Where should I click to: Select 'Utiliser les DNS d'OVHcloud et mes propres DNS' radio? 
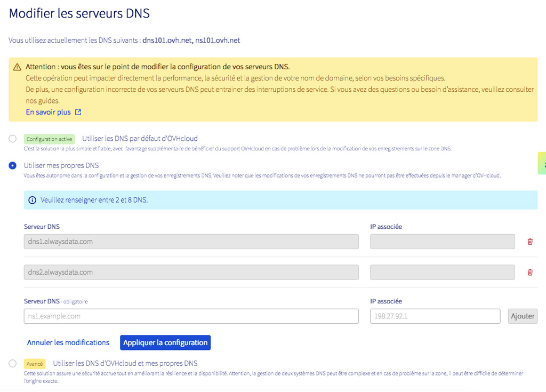point(13,363)
